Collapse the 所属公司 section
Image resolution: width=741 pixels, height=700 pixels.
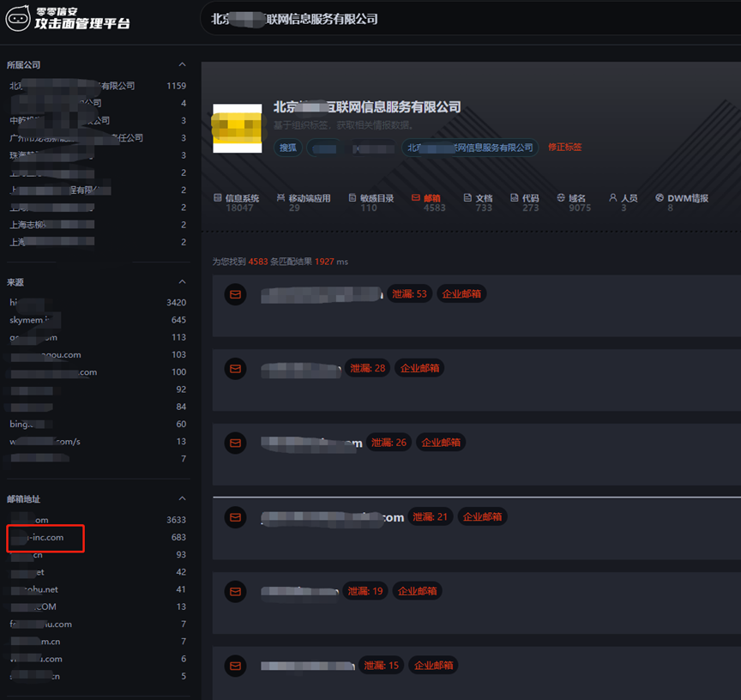[182, 65]
